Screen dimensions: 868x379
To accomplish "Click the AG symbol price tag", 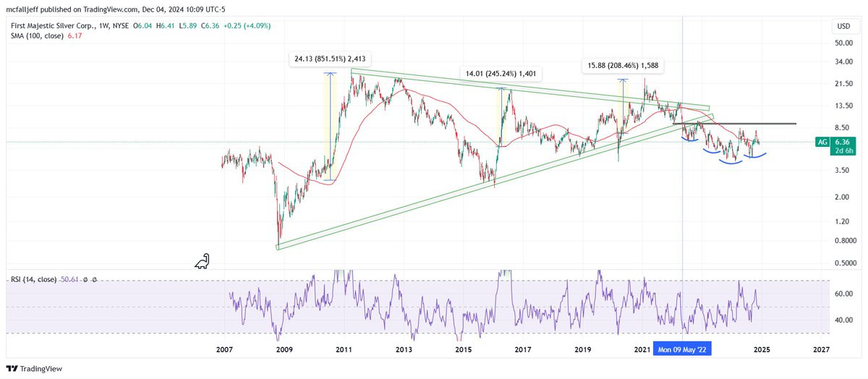I will 822,142.
